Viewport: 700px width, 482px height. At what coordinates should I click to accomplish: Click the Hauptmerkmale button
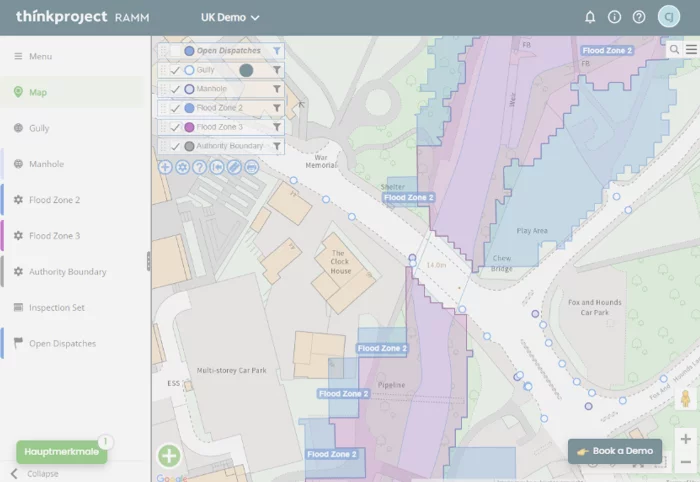pyautogui.click(x=61, y=451)
